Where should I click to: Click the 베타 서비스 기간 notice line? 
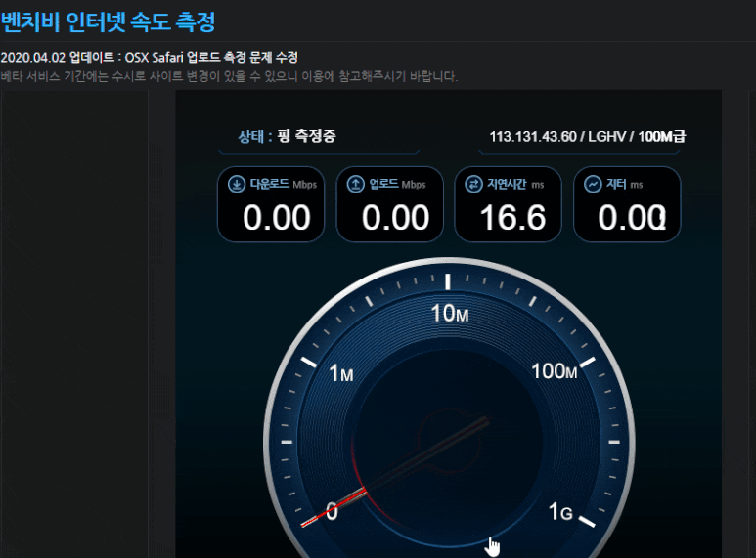point(229,76)
